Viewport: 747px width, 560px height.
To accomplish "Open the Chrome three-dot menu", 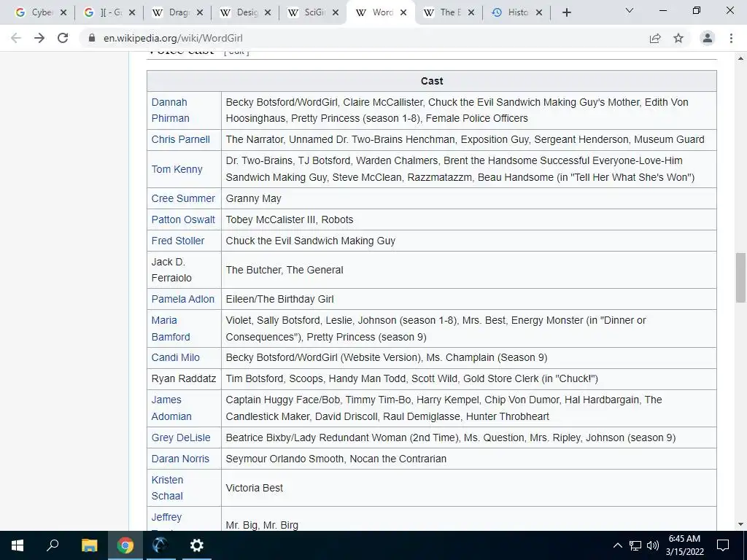I will (731, 38).
